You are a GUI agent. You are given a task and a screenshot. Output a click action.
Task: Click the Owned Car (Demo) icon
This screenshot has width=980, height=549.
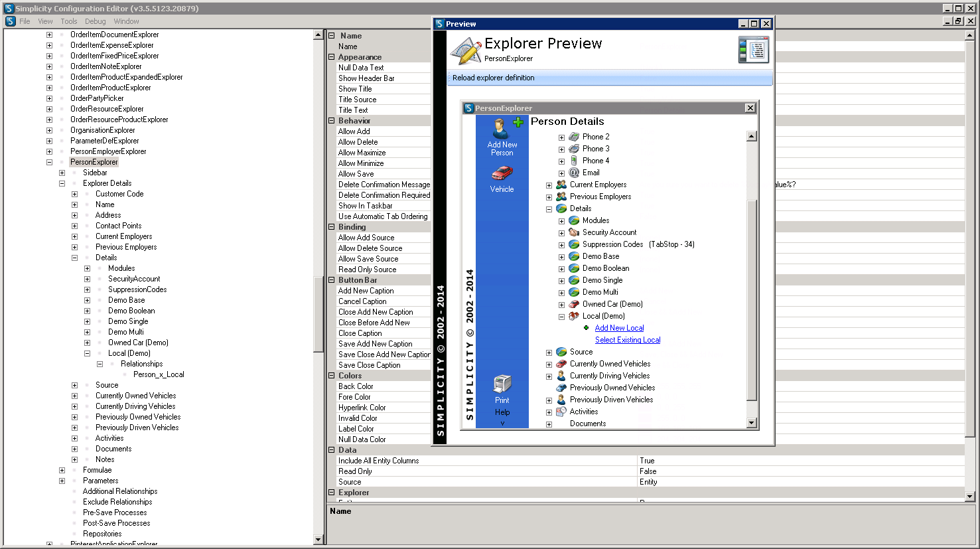coord(574,304)
